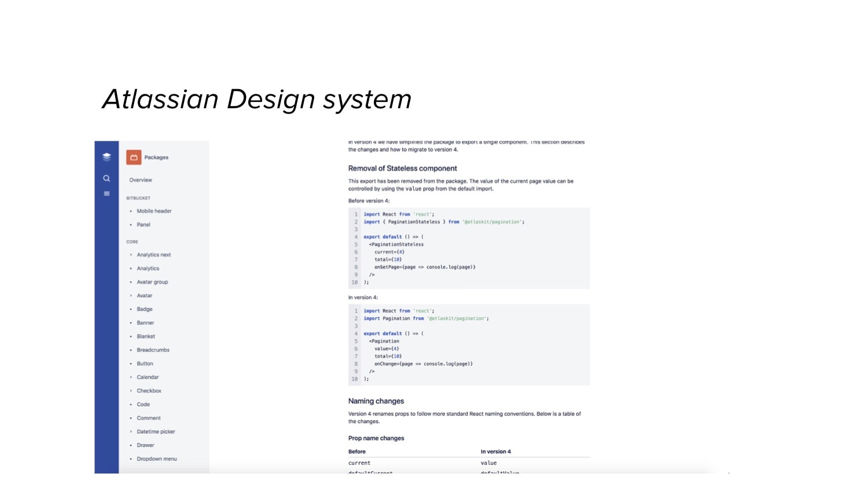The height and width of the screenshot is (488, 868).
Task: Expand the Datetime picker item arrow
Action: pos(131,432)
